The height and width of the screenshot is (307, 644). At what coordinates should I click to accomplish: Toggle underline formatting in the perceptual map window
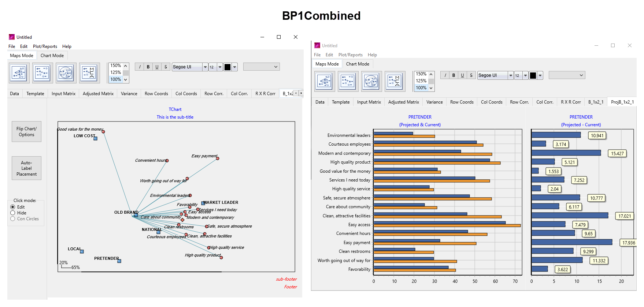pyautogui.click(x=157, y=67)
